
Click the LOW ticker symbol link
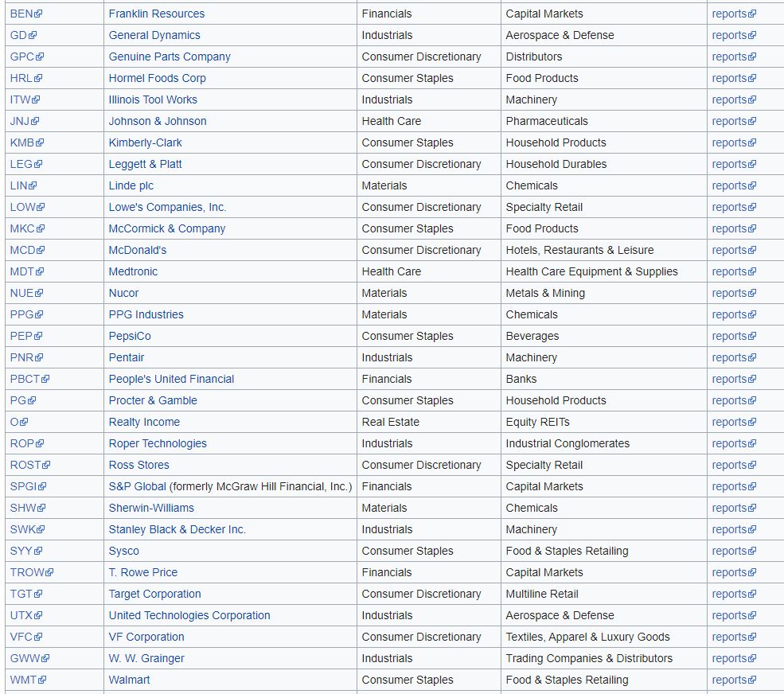(x=22, y=207)
